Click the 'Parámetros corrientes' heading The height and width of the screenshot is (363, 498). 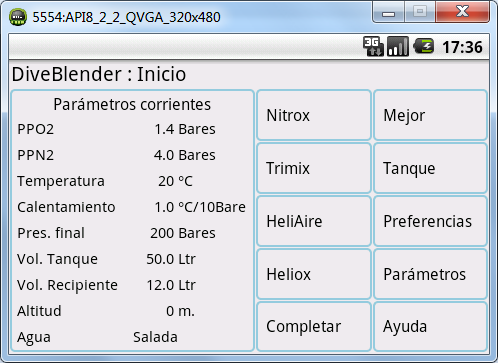click(132, 104)
